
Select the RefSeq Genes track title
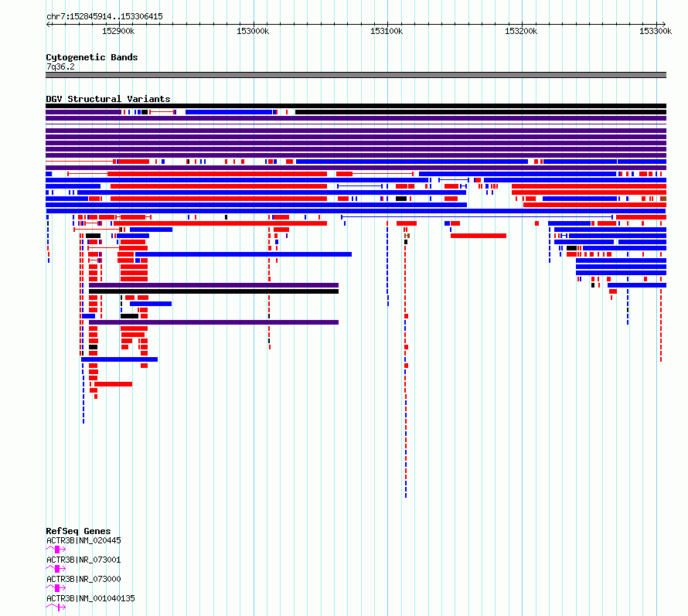click(x=78, y=531)
